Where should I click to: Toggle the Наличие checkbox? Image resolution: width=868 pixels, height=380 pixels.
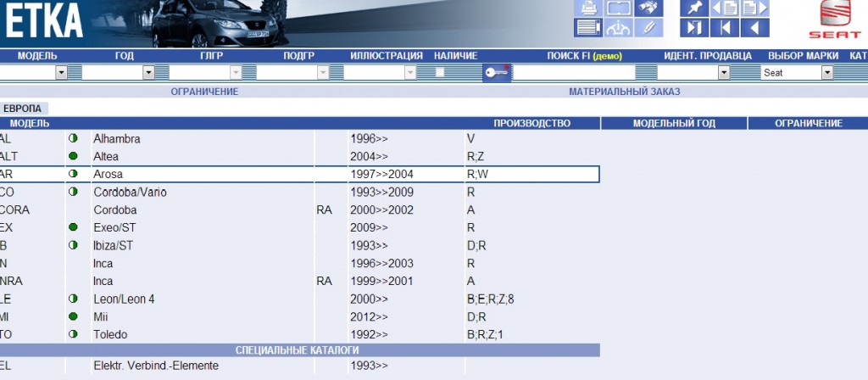(439, 73)
